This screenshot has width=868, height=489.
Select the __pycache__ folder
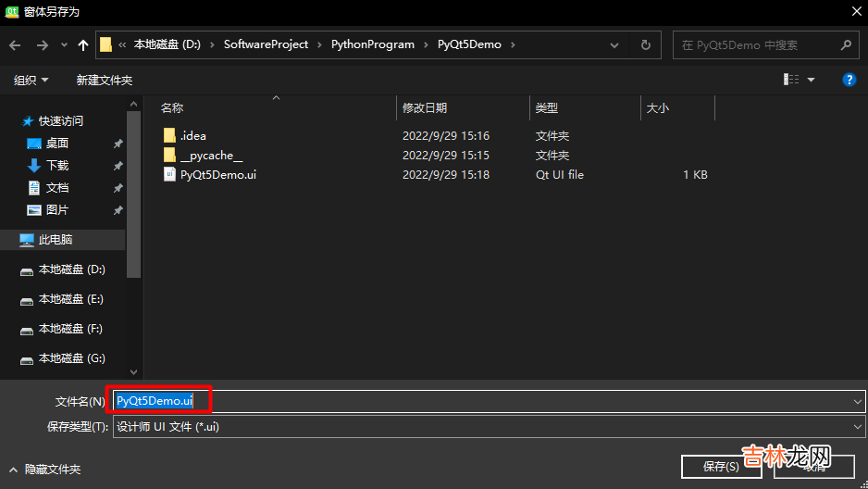coord(211,156)
